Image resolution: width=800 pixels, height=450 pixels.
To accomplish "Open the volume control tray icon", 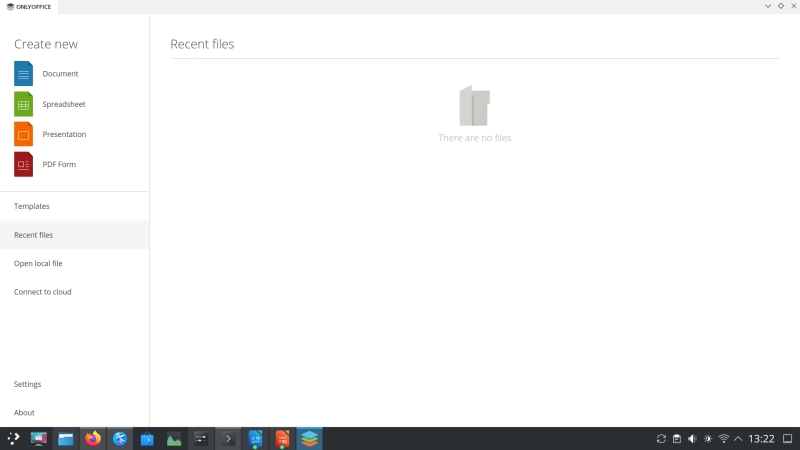I will [692, 439].
